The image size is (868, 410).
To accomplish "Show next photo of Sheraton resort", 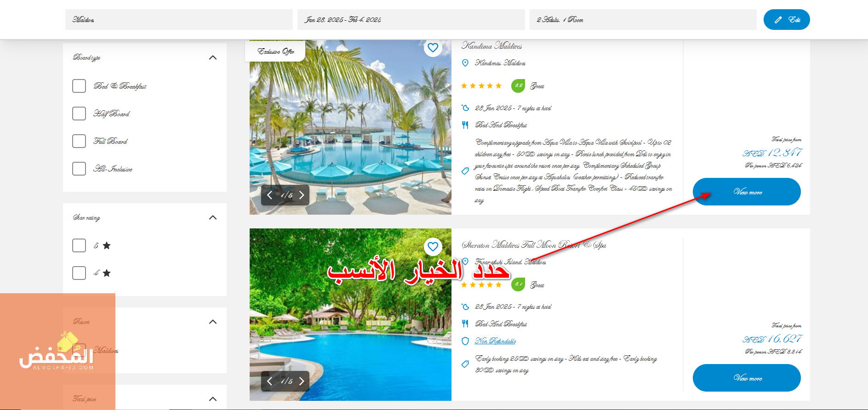I will (x=302, y=381).
